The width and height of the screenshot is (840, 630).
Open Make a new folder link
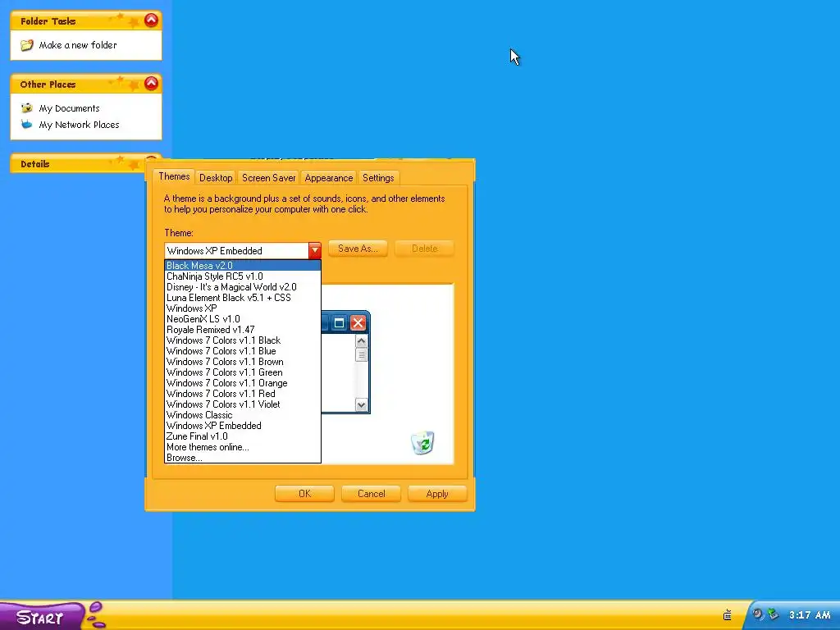point(78,45)
